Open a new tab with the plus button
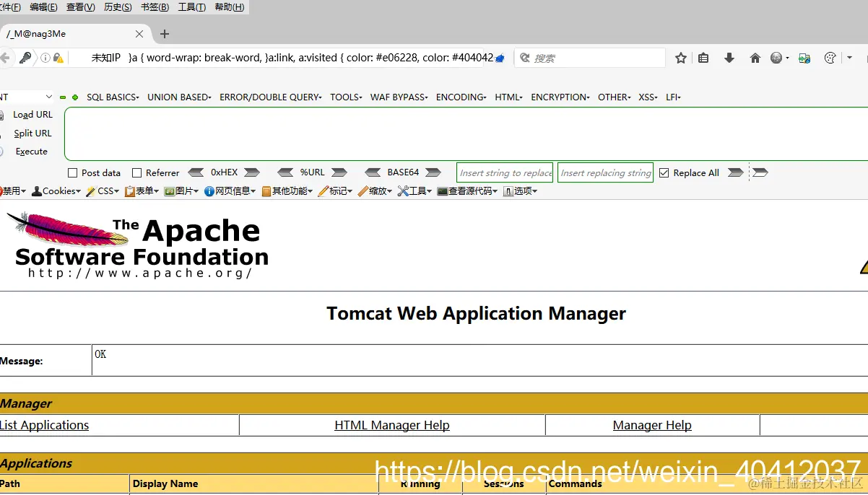 click(x=165, y=34)
